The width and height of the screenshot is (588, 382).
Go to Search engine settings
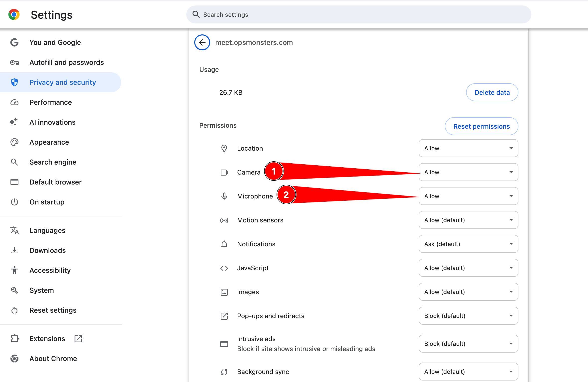click(53, 162)
